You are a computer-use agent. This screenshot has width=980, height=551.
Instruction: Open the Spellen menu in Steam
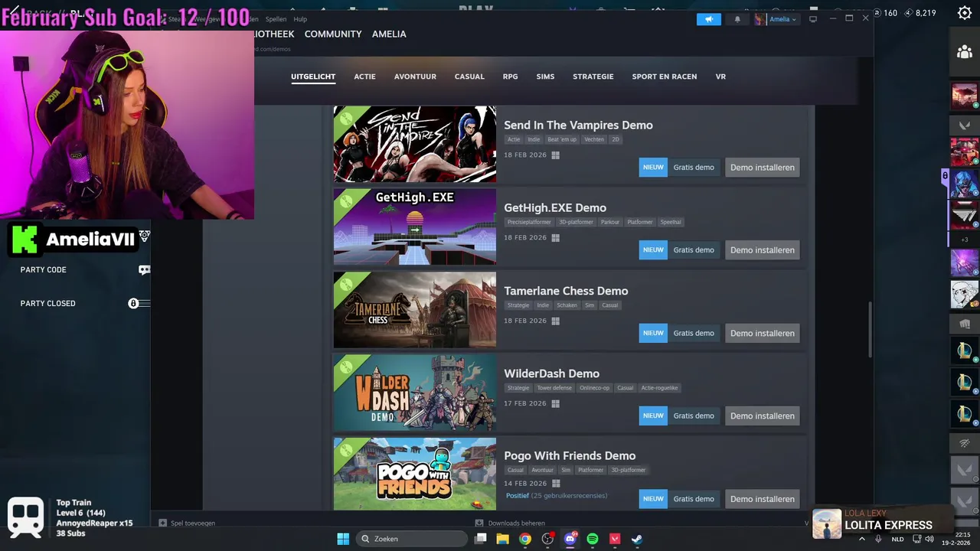pos(276,19)
